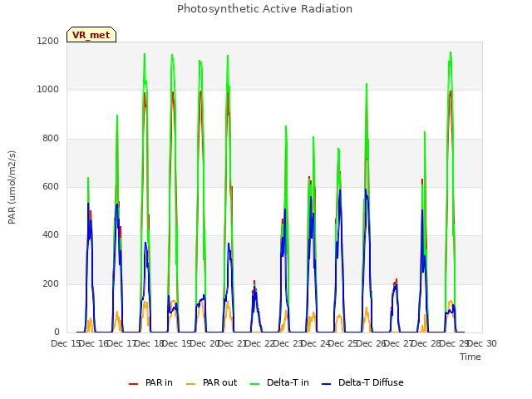532x399 pixels.
Task: Click the Dec 16 blue diffuse peak
Action: tap(88, 204)
